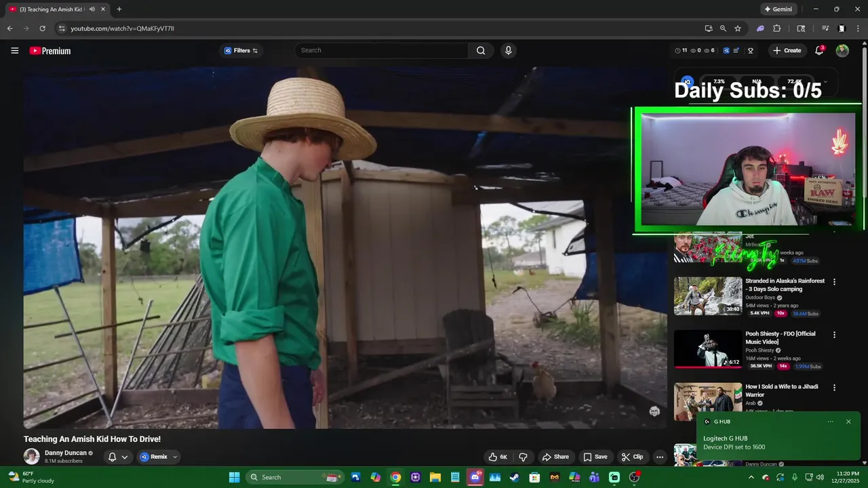Open the YouTube hamburger guide menu
The image size is (868, 488).
[14, 51]
